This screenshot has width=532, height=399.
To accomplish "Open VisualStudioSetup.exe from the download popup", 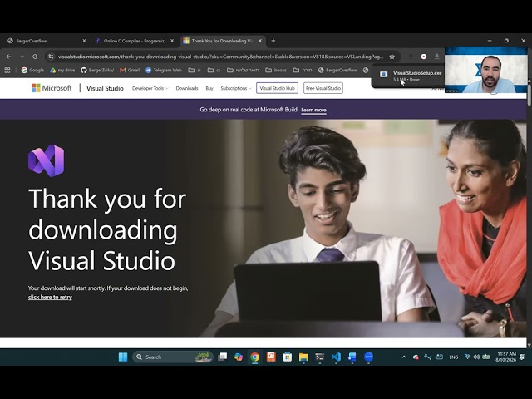I will point(417,73).
